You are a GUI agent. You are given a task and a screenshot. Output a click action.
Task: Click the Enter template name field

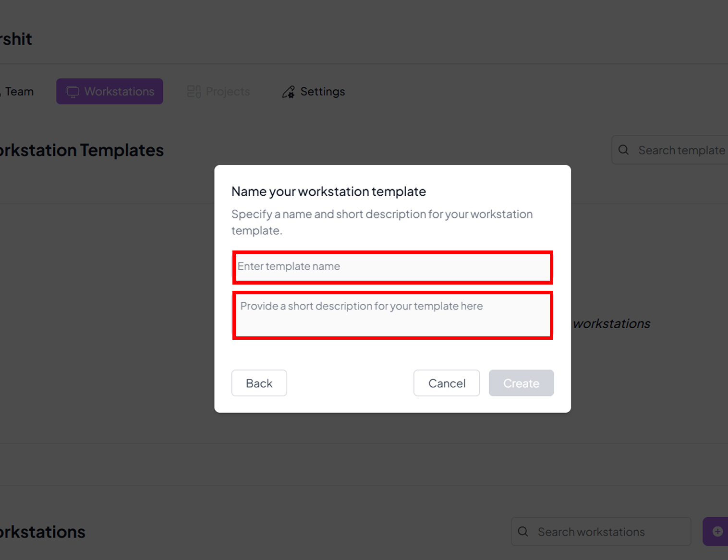(x=392, y=267)
